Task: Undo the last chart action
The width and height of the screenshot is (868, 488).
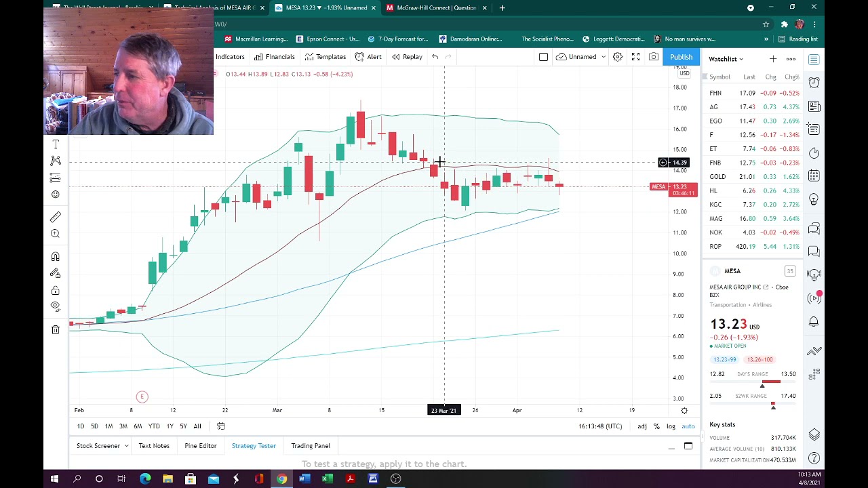Action: click(435, 57)
